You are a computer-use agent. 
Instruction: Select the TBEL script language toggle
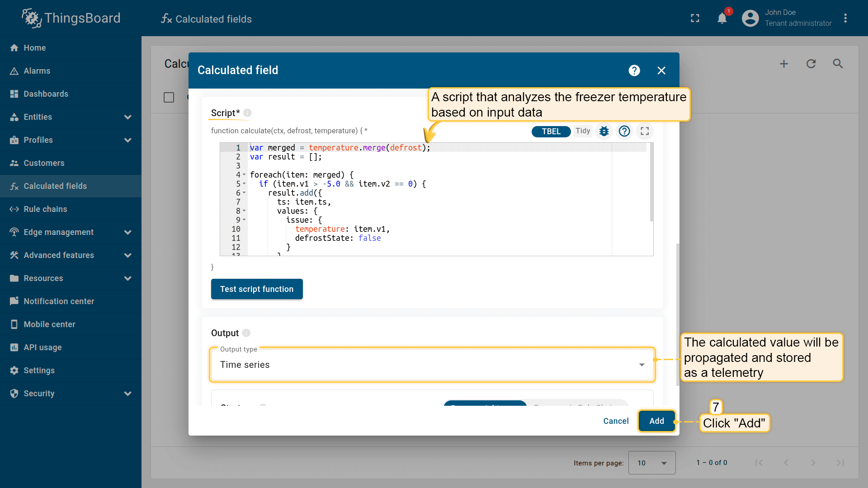(551, 131)
